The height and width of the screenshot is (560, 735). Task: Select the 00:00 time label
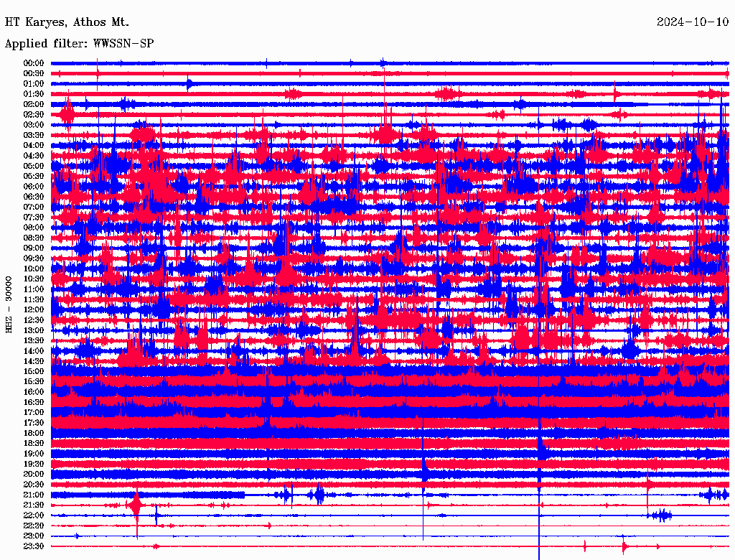pos(34,63)
